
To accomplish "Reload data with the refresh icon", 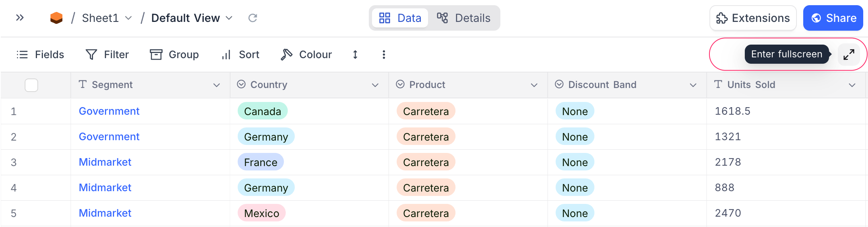I will (253, 18).
